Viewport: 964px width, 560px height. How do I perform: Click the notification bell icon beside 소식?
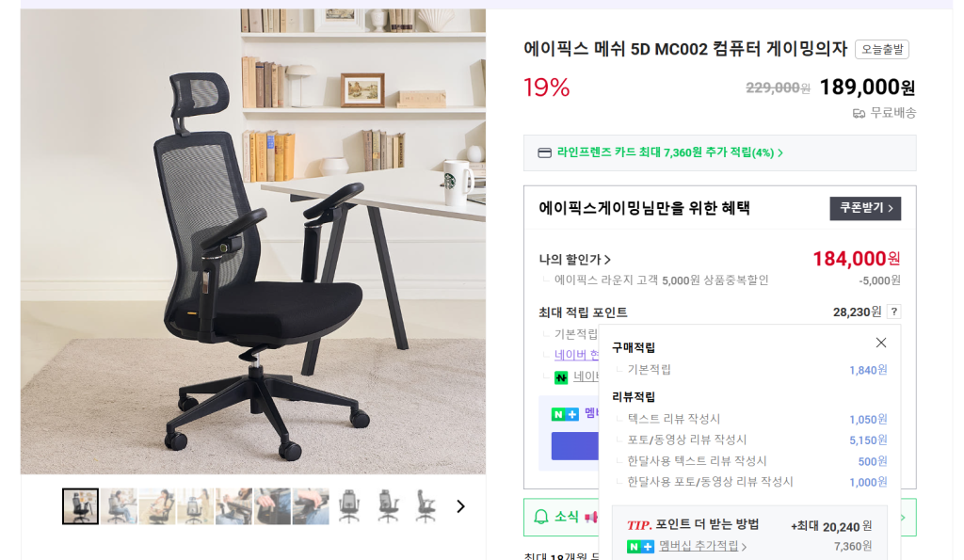pyautogui.click(x=540, y=517)
